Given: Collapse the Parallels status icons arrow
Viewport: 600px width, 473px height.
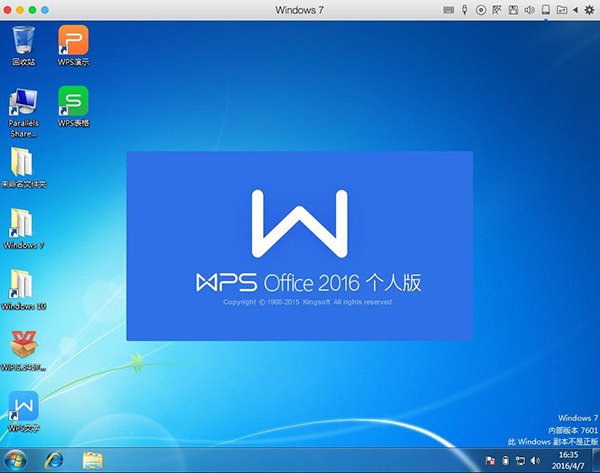Looking at the screenshot, I should 575,10.
